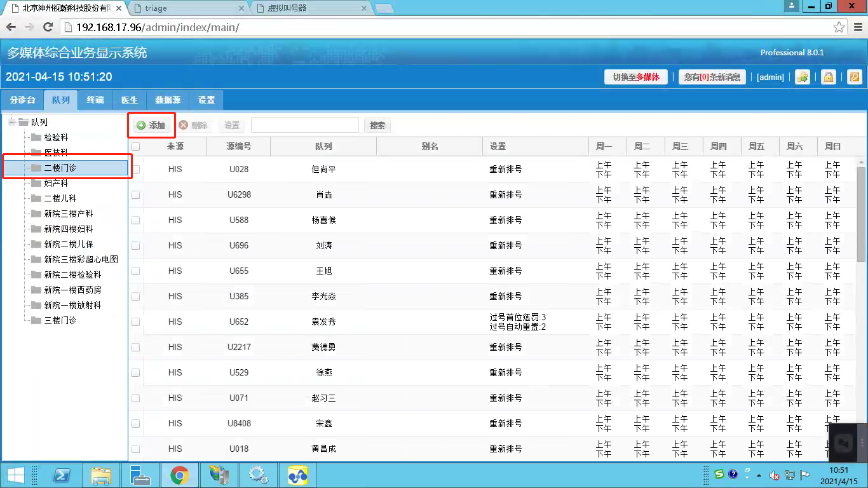Click the Sogou input method tray icon
The image size is (868, 488).
pos(719,474)
